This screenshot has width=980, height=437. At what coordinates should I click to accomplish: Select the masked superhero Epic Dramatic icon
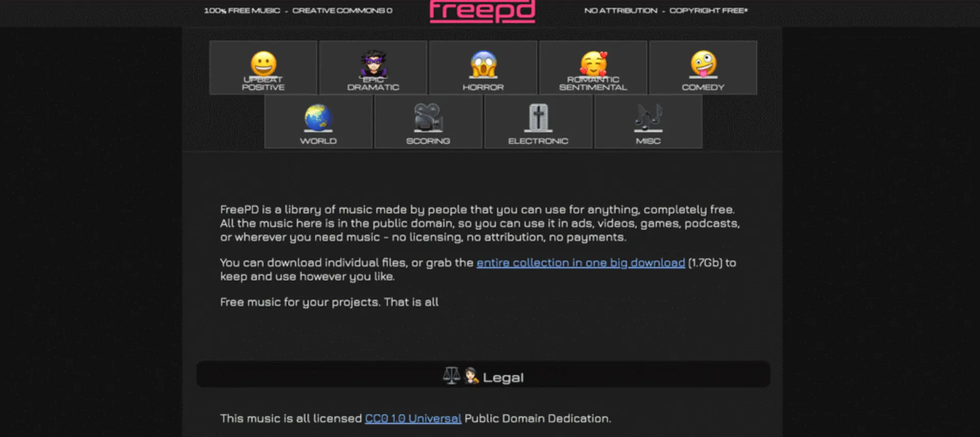(373, 64)
